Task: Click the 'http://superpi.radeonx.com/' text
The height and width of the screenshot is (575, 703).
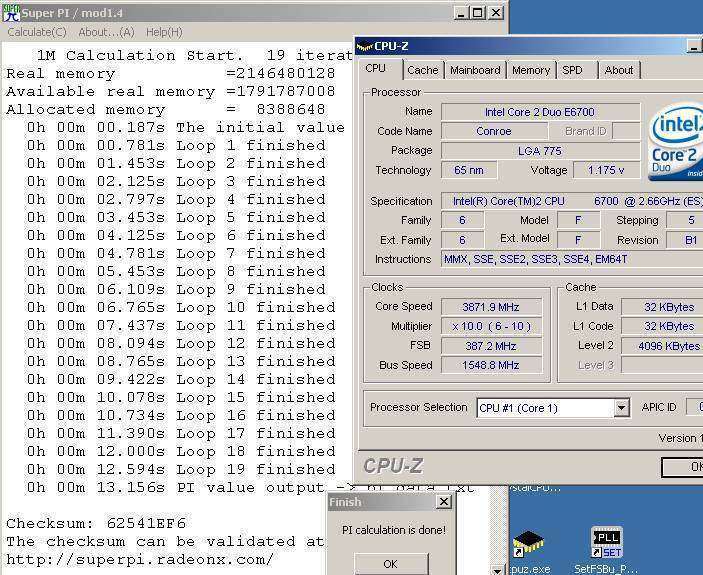Action: (x=139, y=559)
